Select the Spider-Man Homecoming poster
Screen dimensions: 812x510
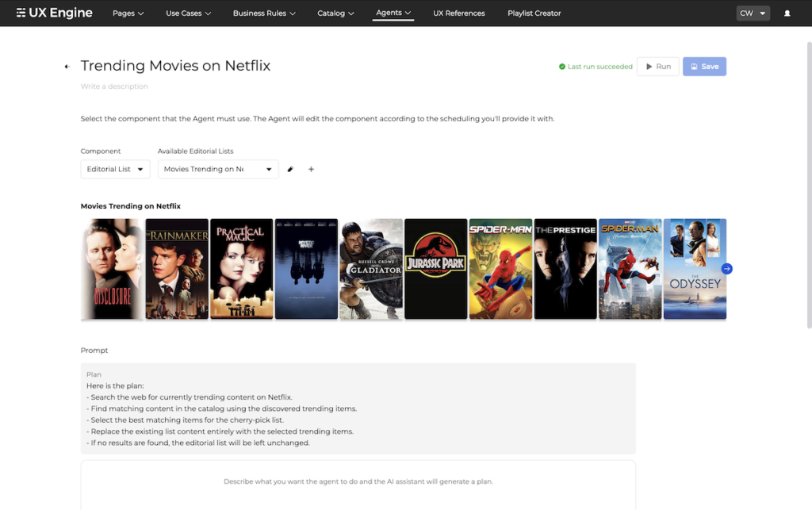pyautogui.click(x=630, y=269)
